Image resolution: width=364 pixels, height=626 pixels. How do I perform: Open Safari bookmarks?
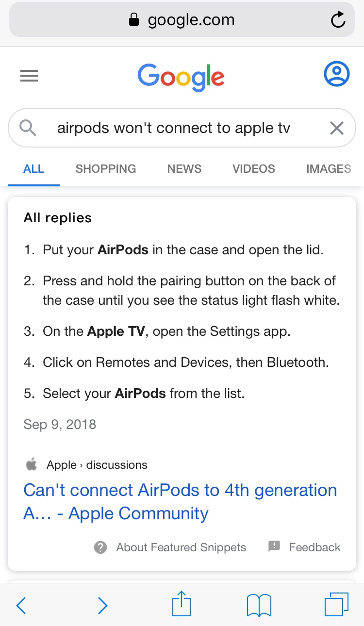(x=259, y=605)
